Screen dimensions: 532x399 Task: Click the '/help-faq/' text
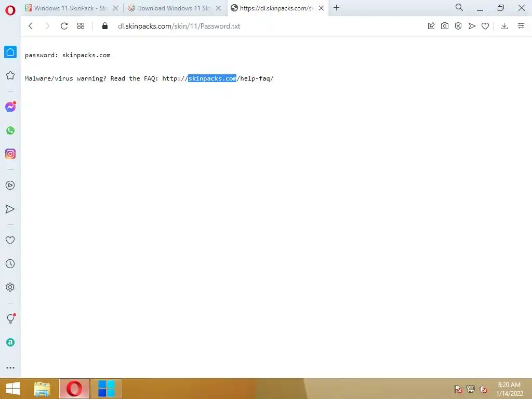pos(255,78)
